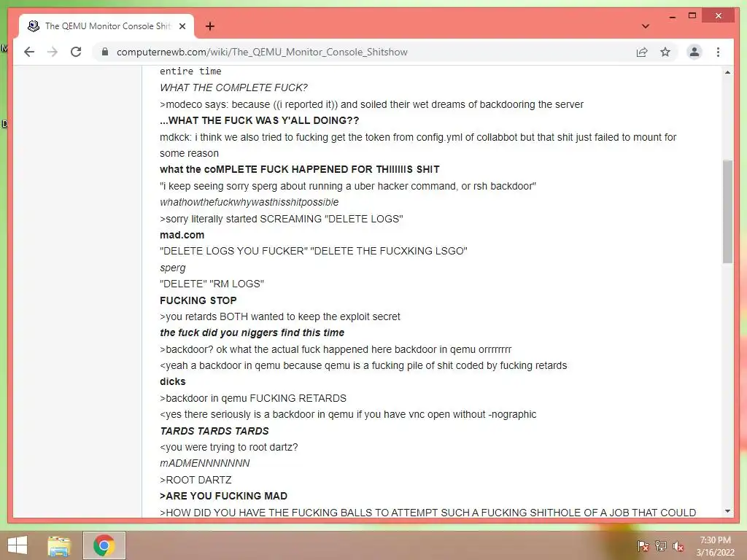Viewport: 747px width, 560px height.
Task: Click the forward navigation arrow
Action: point(53,52)
